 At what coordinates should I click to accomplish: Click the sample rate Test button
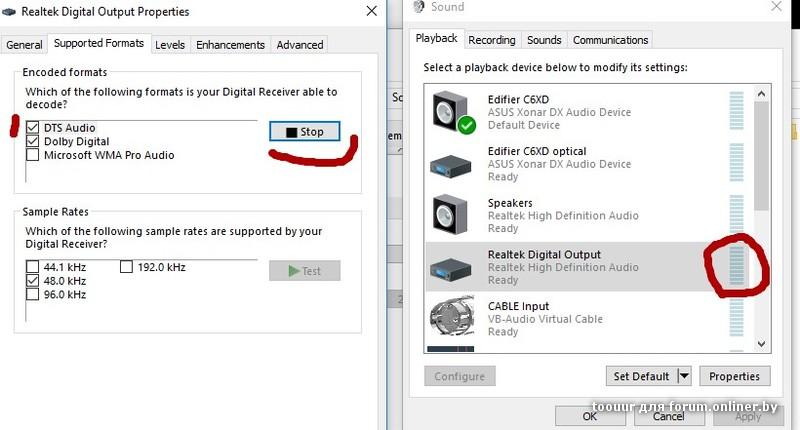click(x=305, y=271)
